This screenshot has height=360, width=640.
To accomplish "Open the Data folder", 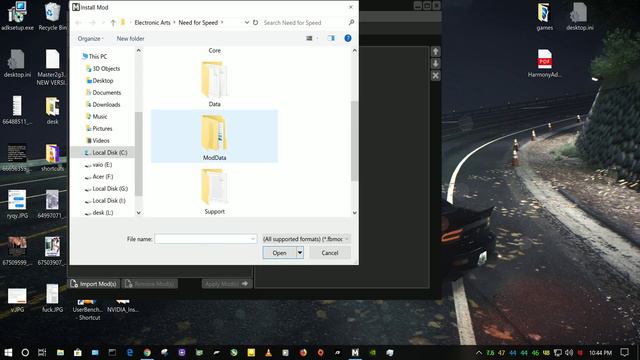I will tap(214, 84).
